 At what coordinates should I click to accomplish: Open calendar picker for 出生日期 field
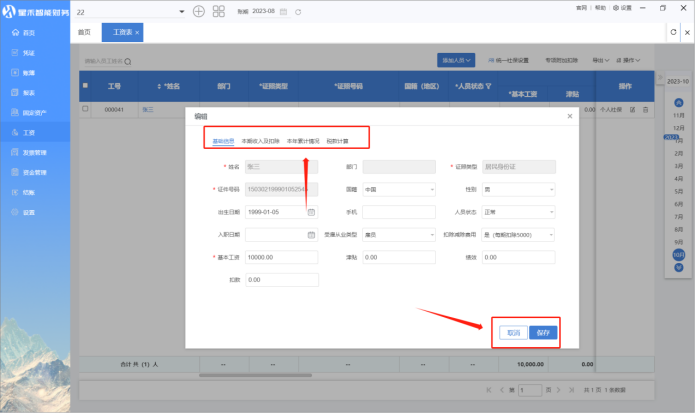311,212
